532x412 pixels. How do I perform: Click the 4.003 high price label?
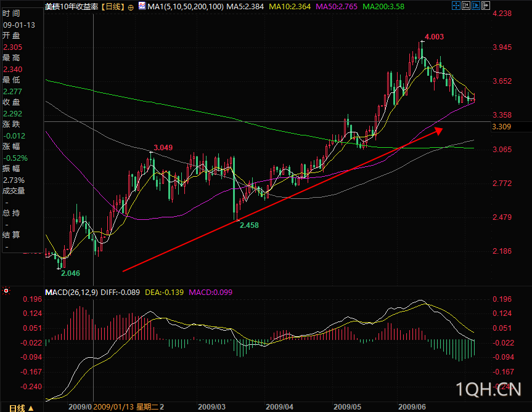click(x=434, y=36)
